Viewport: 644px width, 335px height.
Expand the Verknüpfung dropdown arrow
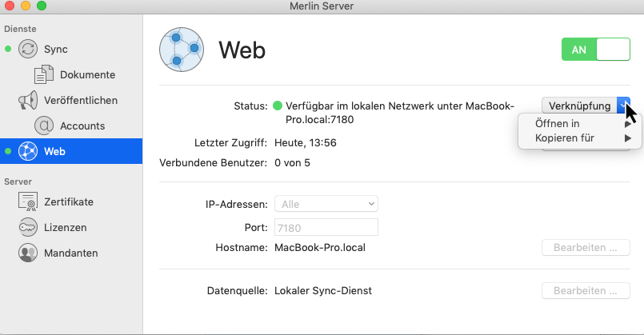624,106
